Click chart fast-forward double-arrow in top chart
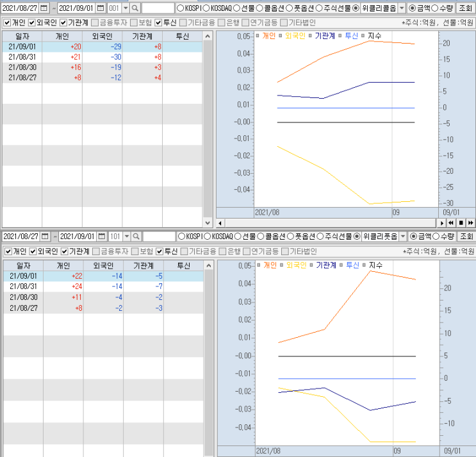476x457 pixels. [470, 223]
